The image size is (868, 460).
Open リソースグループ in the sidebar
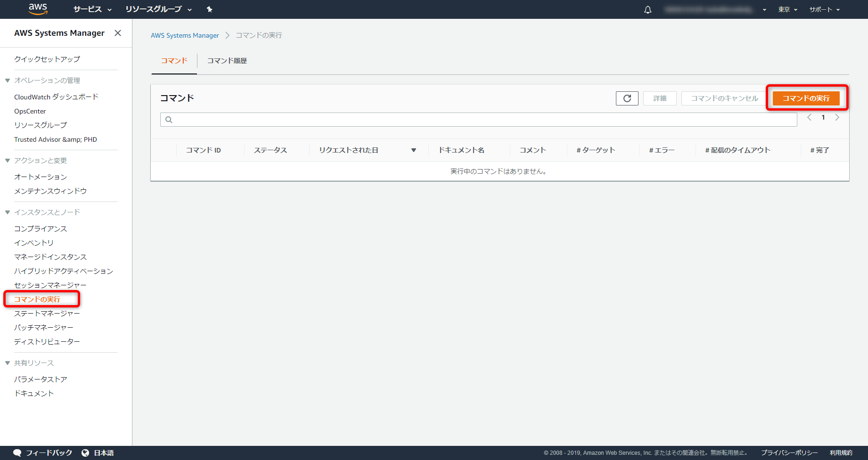click(x=41, y=125)
